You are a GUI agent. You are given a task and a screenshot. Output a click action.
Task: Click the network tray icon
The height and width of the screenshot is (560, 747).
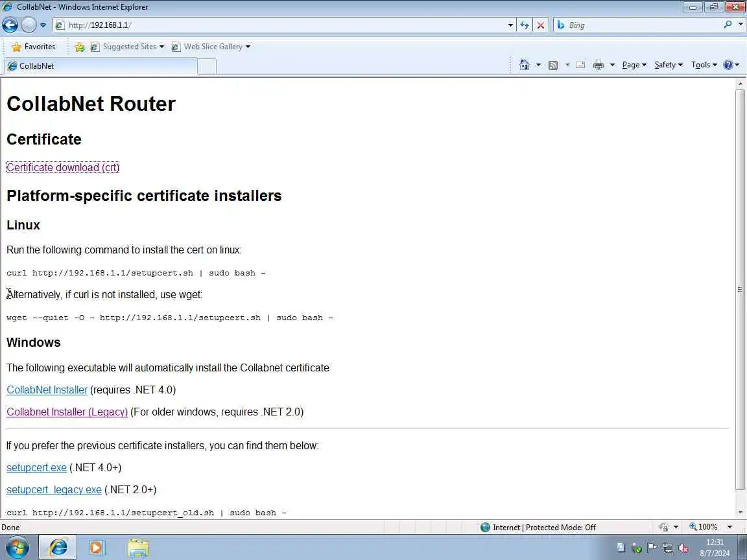click(667, 548)
